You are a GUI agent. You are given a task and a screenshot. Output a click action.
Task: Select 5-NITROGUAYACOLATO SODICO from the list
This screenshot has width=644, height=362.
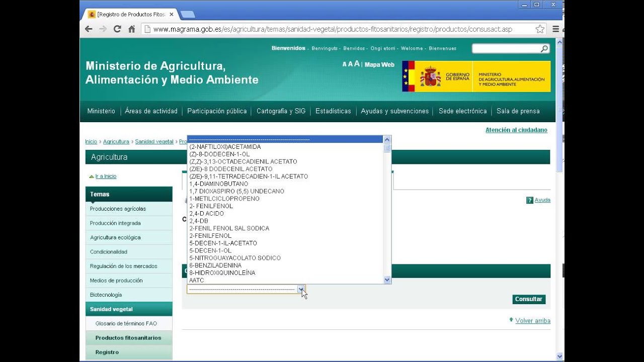(285, 258)
